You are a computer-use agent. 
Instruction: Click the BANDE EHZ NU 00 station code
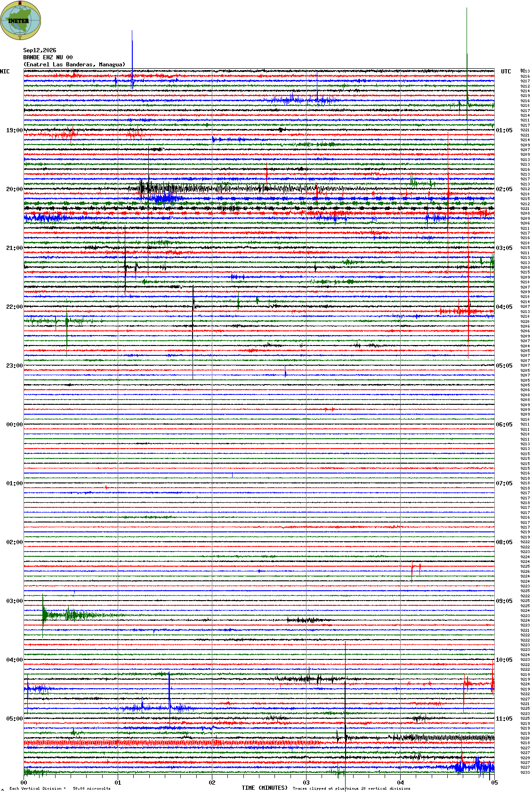tap(48, 57)
